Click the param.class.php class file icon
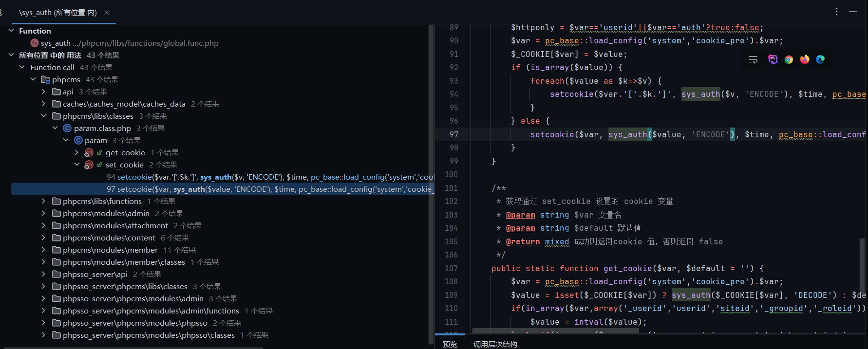Image resolution: width=868 pixels, height=349 pixels. coord(67,128)
